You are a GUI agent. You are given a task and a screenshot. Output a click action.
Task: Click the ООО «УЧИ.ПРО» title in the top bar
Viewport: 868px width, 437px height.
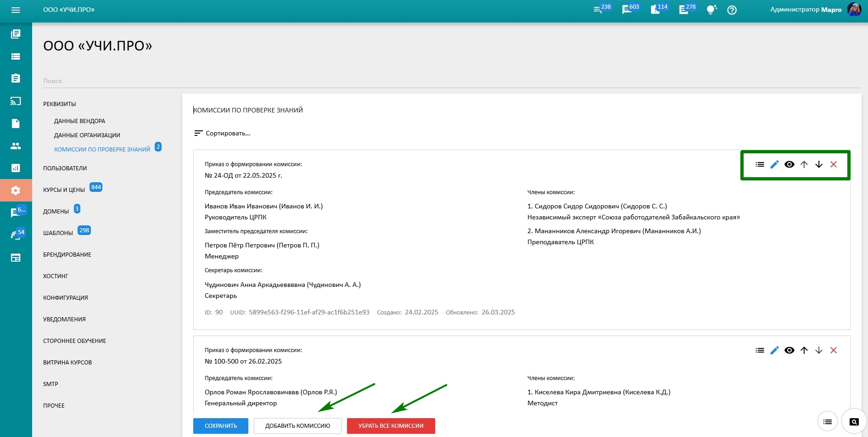(x=69, y=10)
